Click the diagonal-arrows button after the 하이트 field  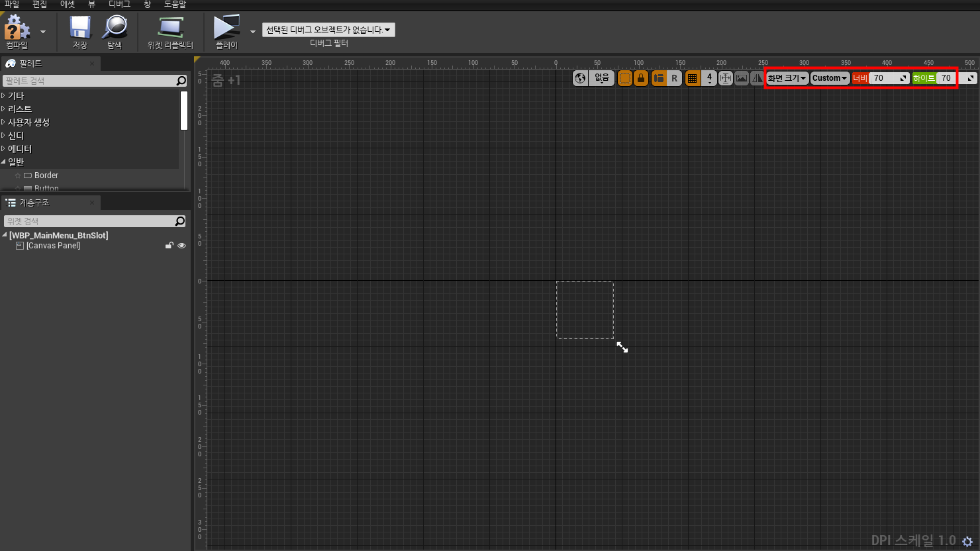[x=969, y=78]
